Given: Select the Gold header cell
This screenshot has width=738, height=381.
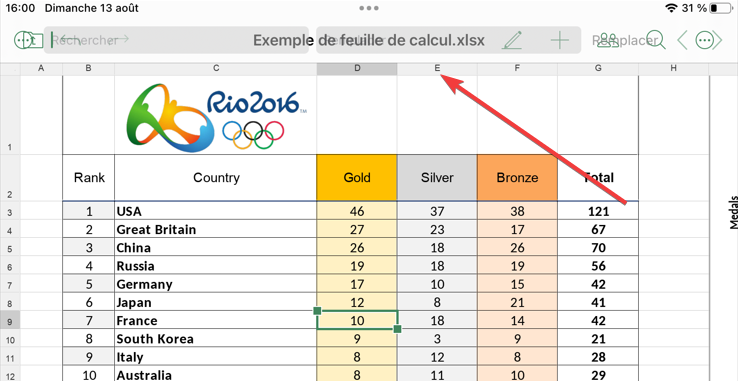Looking at the screenshot, I should (357, 178).
